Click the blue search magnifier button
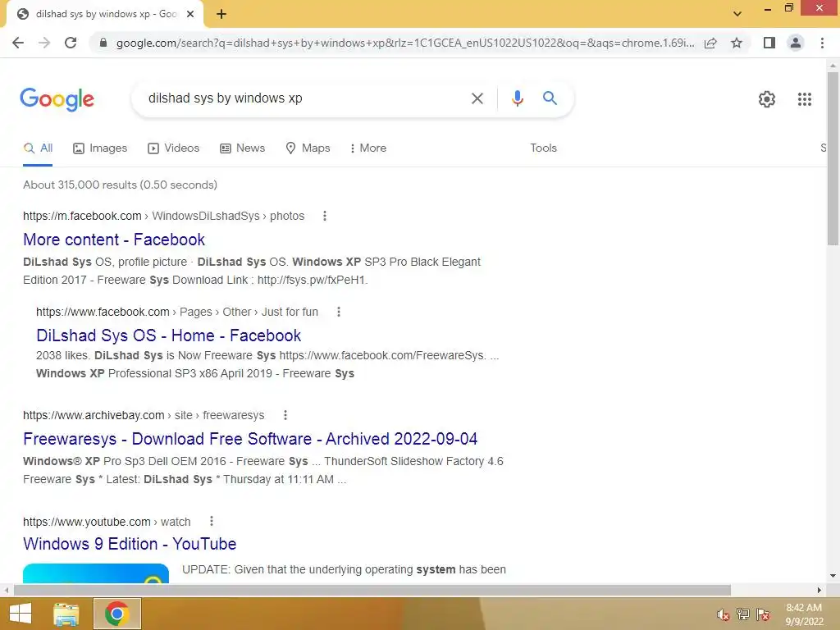Image resolution: width=840 pixels, height=630 pixels. tap(550, 98)
